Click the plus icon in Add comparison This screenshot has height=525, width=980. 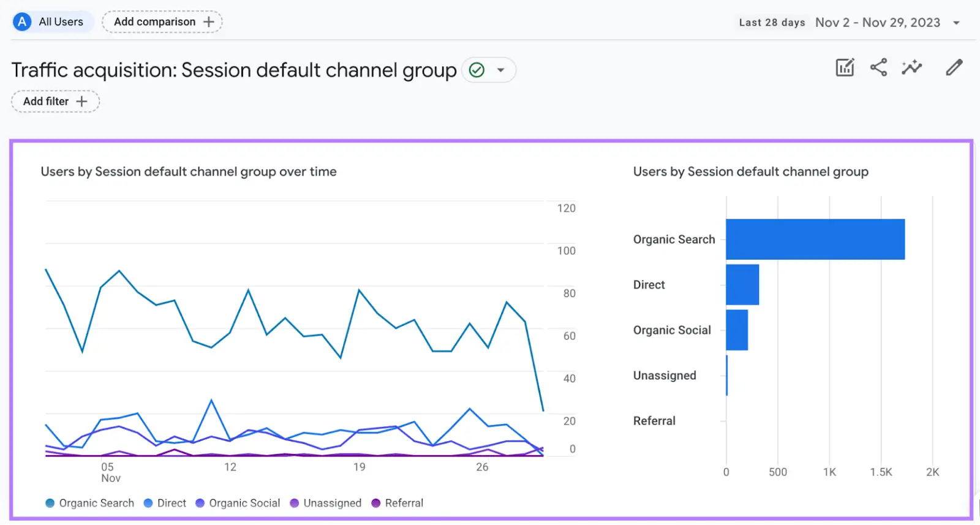click(x=209, y=22)
